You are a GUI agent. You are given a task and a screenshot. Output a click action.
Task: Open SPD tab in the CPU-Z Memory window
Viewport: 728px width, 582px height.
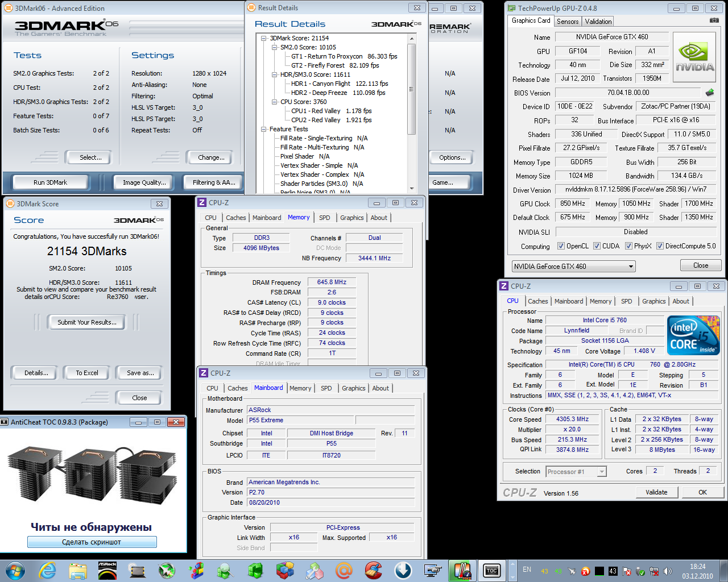(x=325, y=218)
